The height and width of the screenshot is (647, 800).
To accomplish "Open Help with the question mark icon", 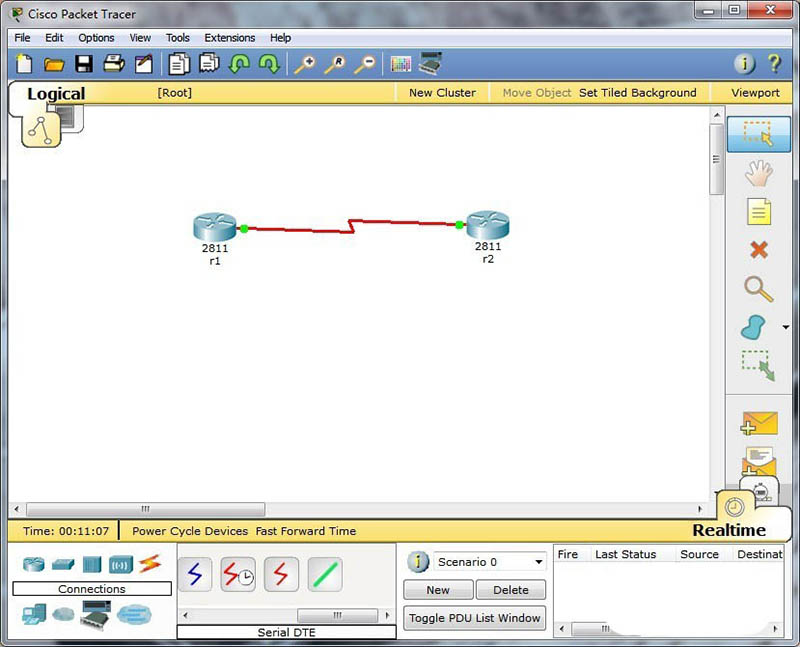I will point(774,64).
